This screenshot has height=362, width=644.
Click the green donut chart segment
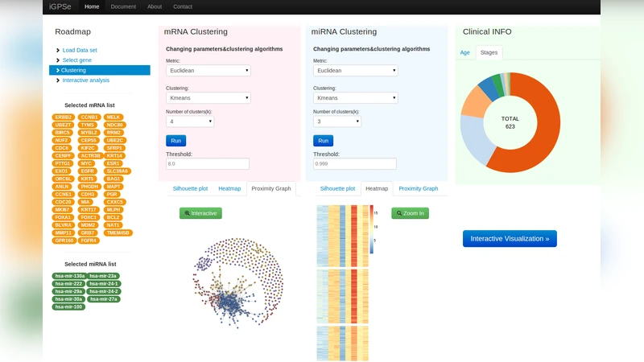pos(497,84)
